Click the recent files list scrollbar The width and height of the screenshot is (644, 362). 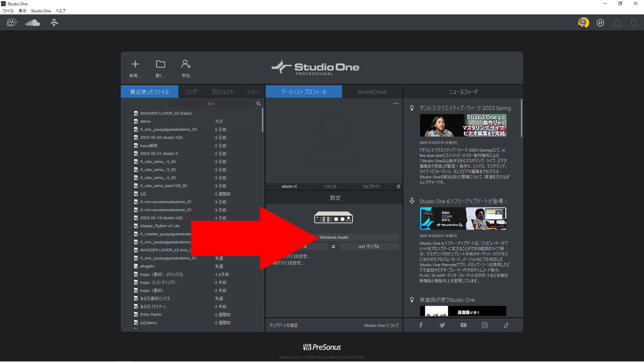262,120
